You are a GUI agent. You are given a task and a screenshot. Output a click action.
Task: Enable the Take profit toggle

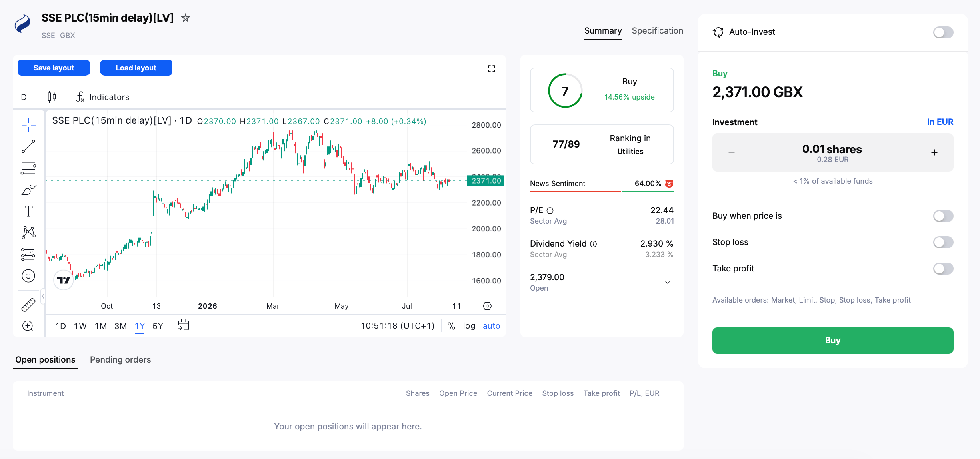(x=943, y=269)
